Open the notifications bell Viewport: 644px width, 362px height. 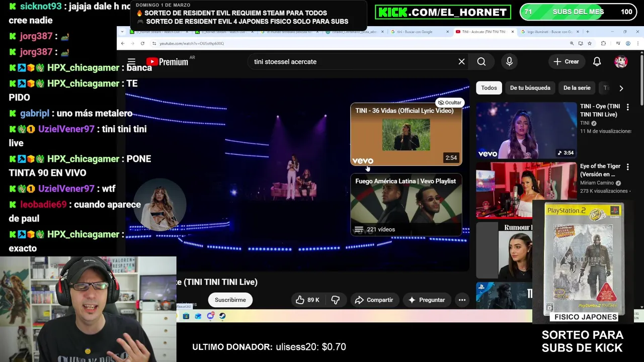point(597,61)
